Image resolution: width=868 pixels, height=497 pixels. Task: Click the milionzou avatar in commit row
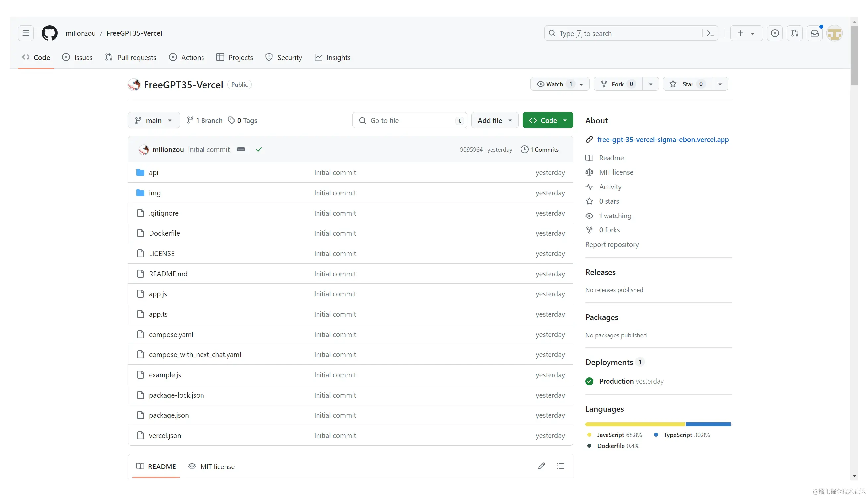coord(144,149)
